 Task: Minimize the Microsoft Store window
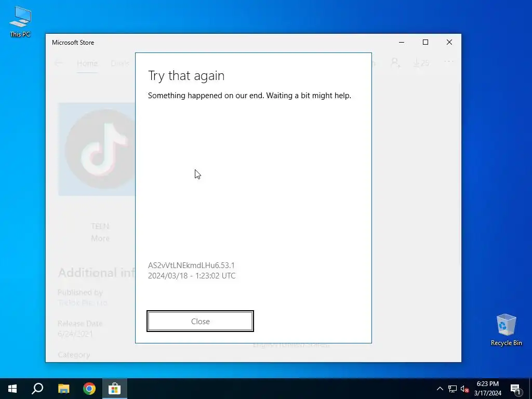402,42
